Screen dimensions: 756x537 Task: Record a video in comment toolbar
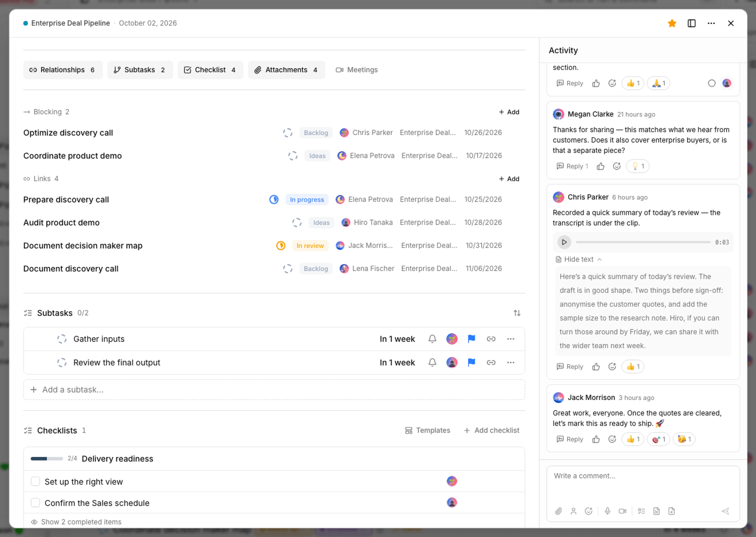click(x=623, y=511)
